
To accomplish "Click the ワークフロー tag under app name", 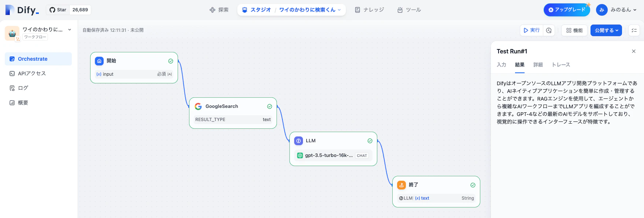I will [35, 37].
